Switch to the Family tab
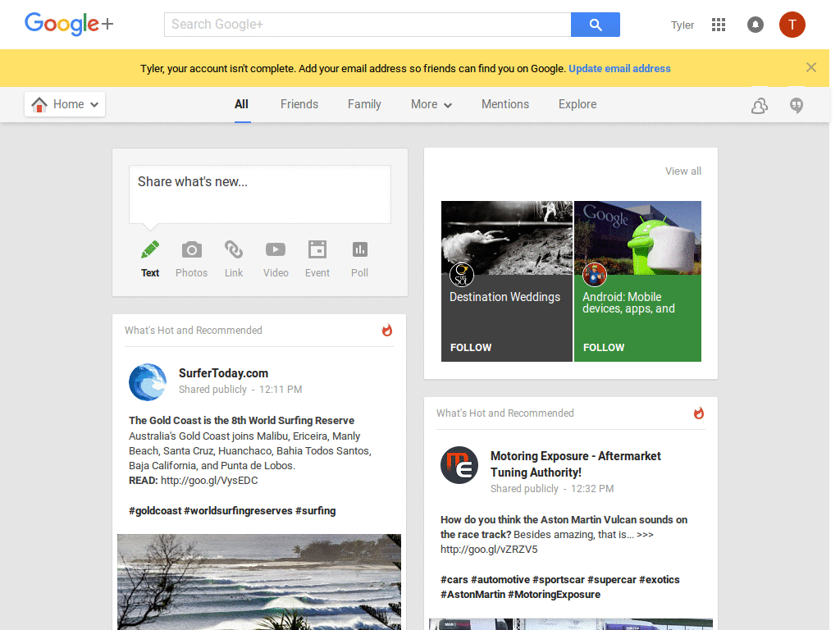The image size is (840, 630). coord(364,104)
